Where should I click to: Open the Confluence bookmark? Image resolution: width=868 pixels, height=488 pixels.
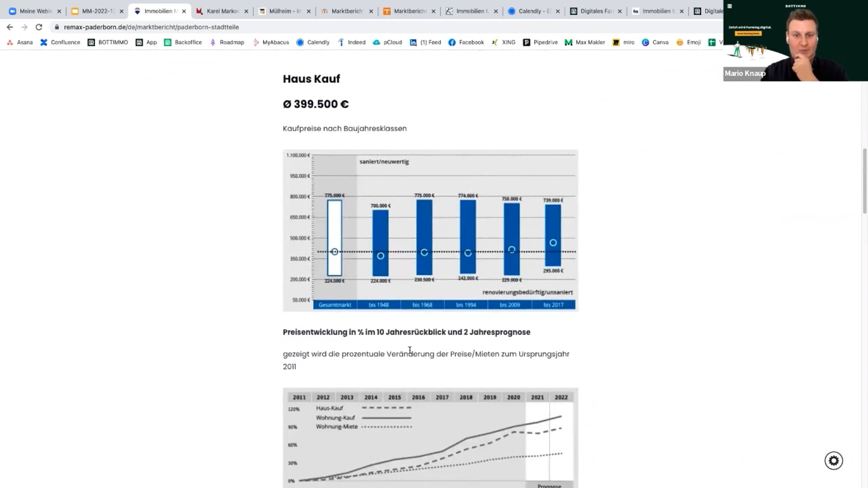click(60, 42)
